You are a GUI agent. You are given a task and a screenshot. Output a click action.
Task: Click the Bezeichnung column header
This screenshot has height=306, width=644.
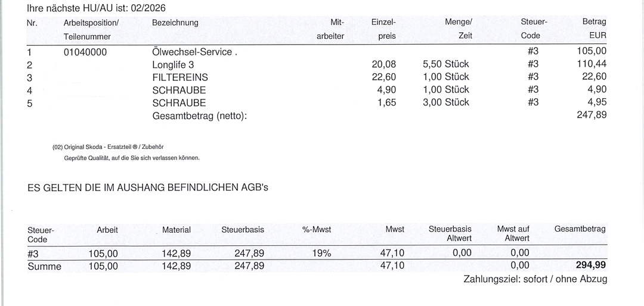point(175,23)
